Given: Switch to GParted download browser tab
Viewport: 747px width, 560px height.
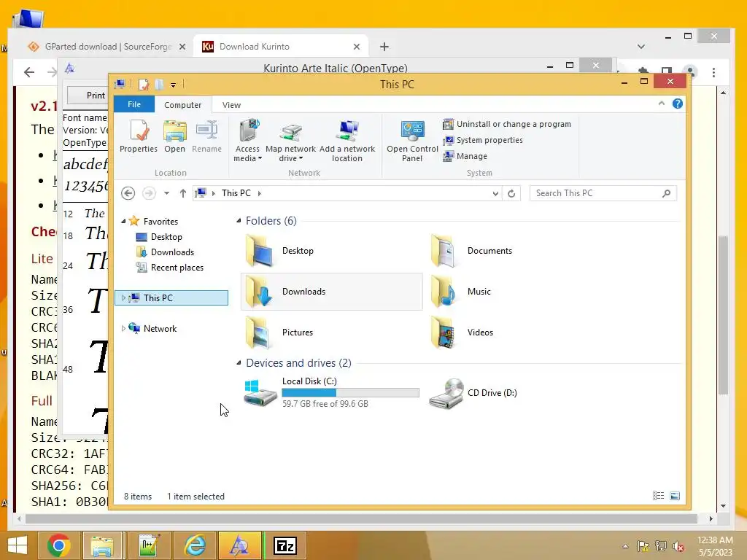Looking at the screenshot, I should click(x=108, y=46).
